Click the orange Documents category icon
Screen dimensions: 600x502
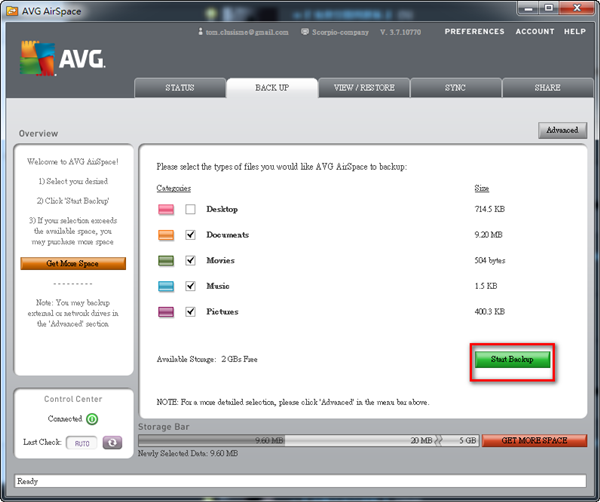(x=166, y=235)
